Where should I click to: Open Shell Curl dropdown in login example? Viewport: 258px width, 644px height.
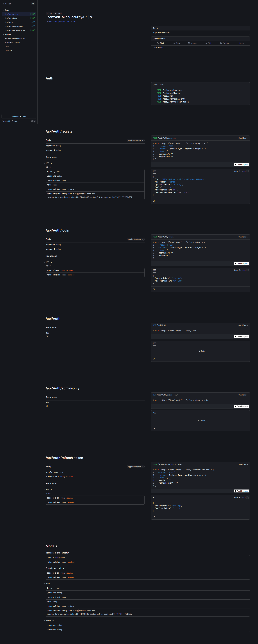tap(243, 237)
